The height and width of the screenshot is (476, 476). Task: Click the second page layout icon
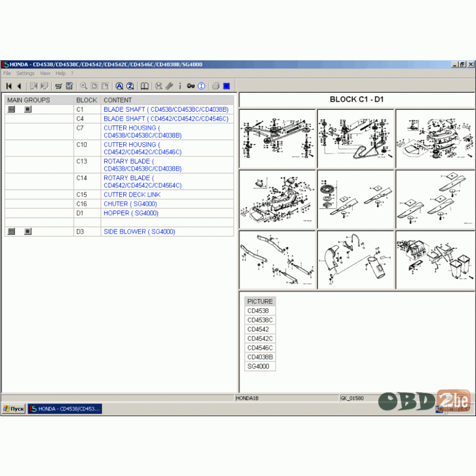click(x=105, y=86)
